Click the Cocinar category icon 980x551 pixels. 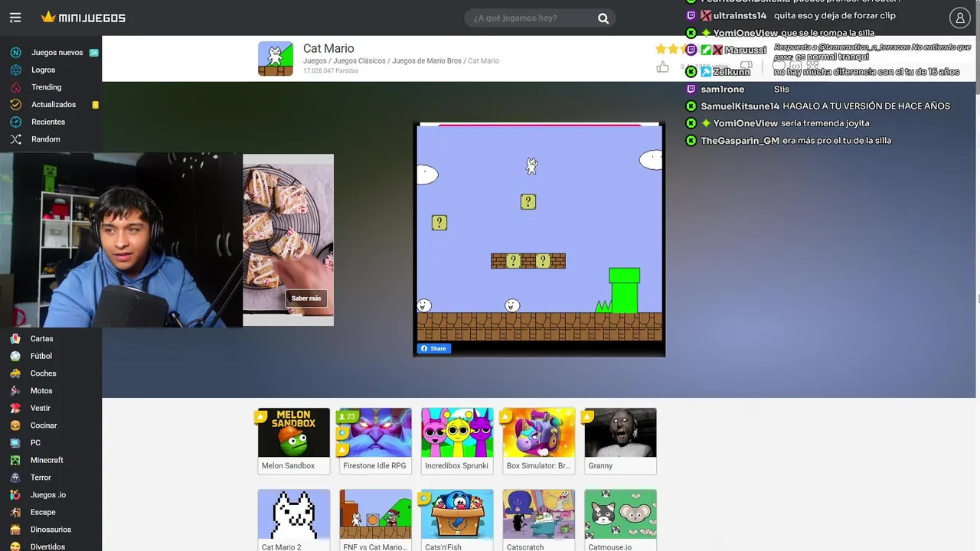pos(15,425)
